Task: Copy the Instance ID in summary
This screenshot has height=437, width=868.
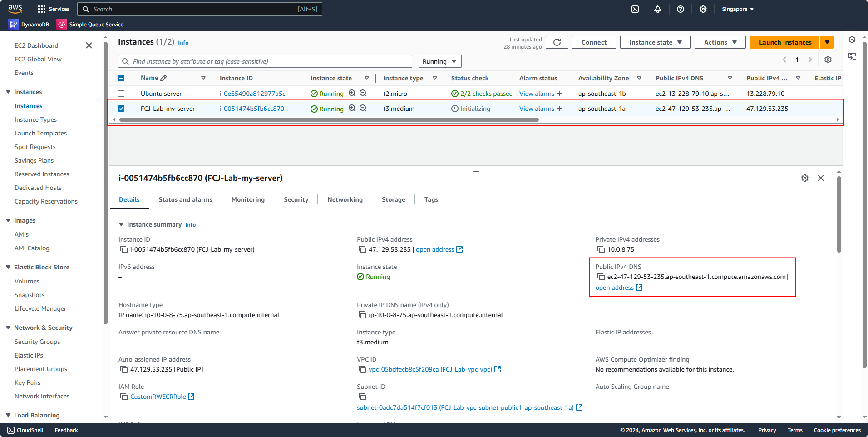Action: coord(123,249)
